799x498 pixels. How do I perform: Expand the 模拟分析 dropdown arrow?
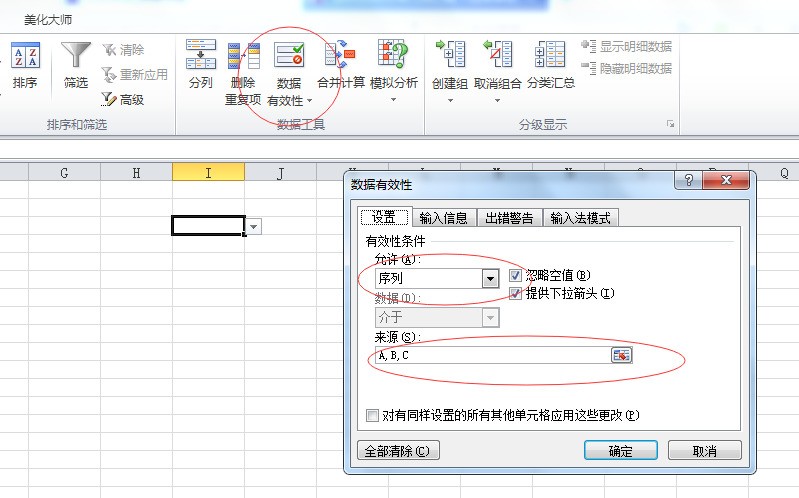click(393, 99)
